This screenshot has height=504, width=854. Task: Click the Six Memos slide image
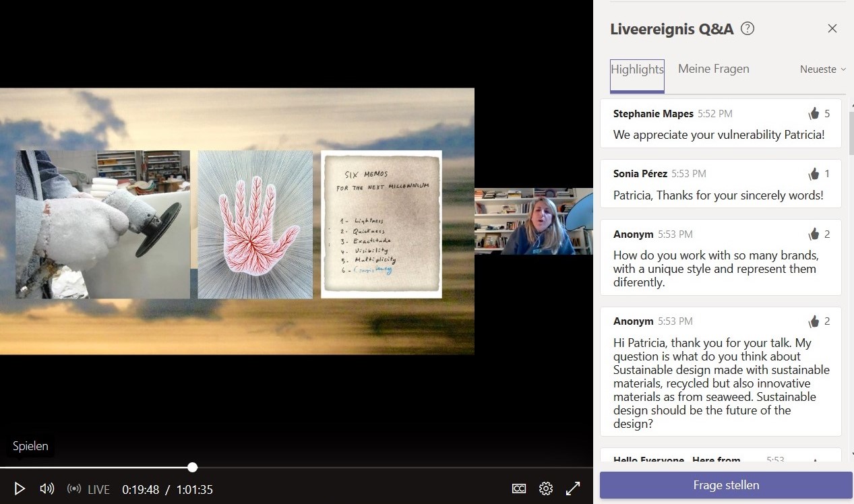tap(382, 224)
